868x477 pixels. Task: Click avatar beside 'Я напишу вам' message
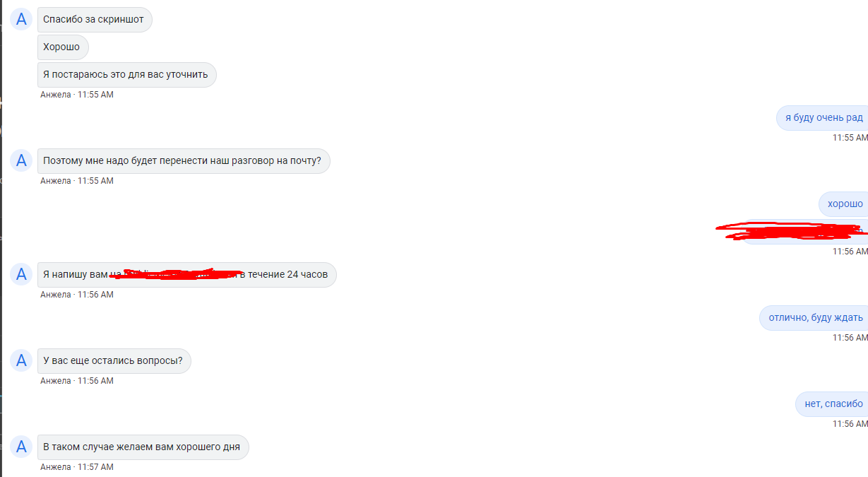[x=21, y=274]
